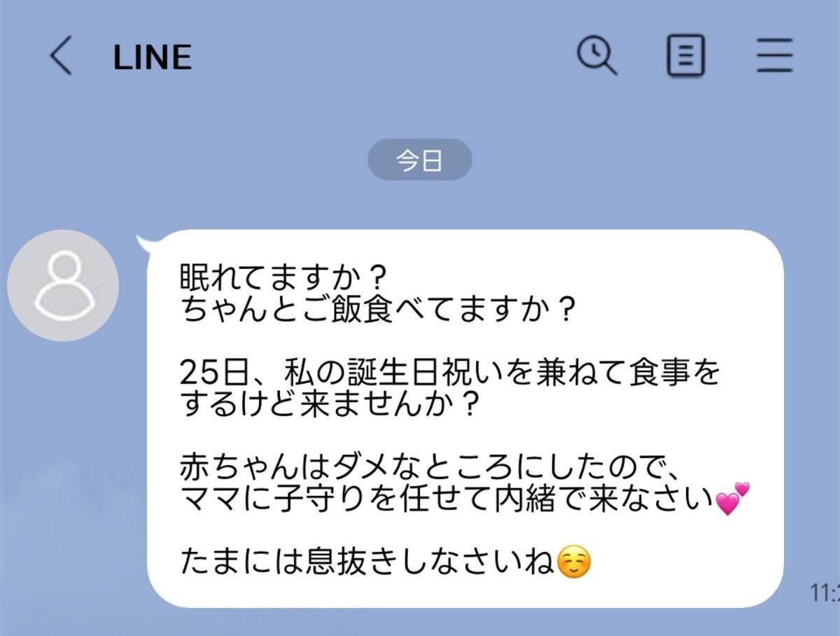The image size is (840, 636).
Task: Click the line ちゃんとご飯食べてますか？
Action: (377, 309)
